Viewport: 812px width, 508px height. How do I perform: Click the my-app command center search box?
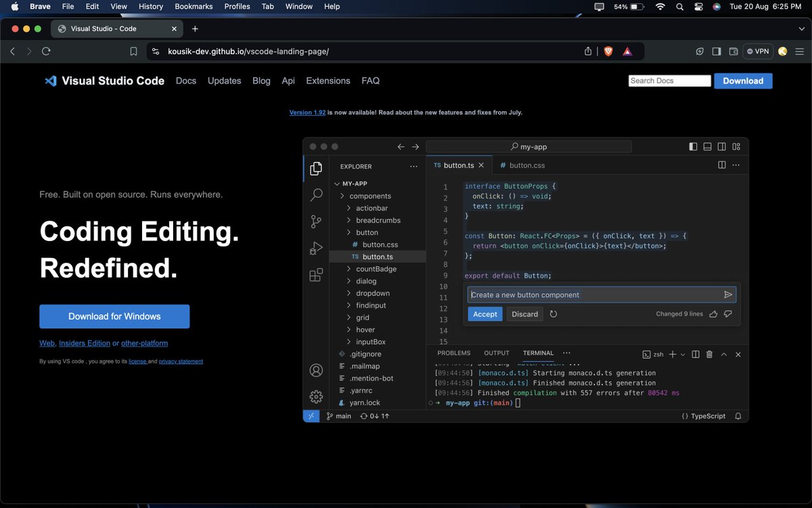[x=528, y=146]
